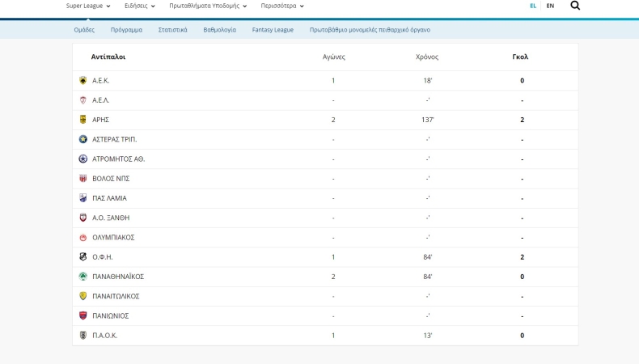Viewport: 639px width, 364px height.
Task: Click the Αγώνες column header
Action: tap(334, 57)
